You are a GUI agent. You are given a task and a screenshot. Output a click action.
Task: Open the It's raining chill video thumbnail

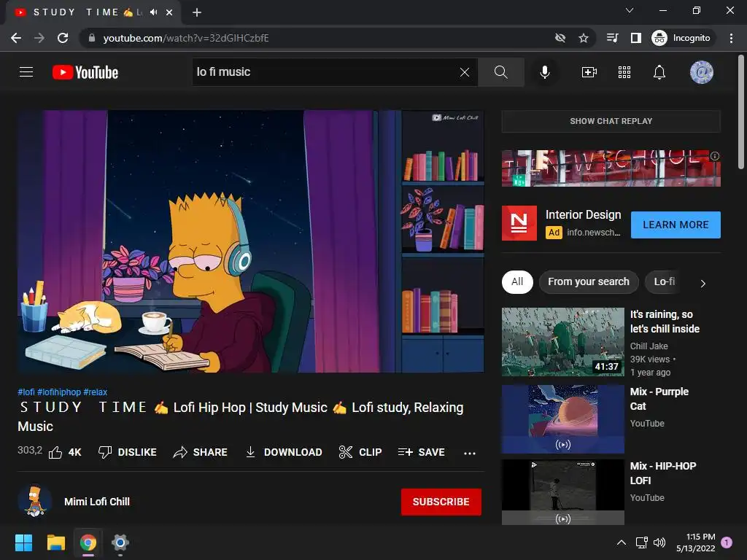(562, 342)
